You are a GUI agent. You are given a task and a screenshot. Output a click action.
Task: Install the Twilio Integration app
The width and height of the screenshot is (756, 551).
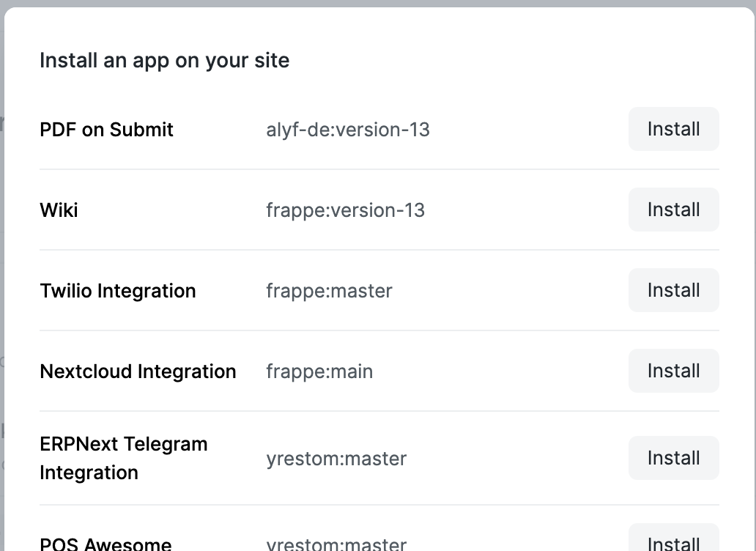tap(672, 290)
